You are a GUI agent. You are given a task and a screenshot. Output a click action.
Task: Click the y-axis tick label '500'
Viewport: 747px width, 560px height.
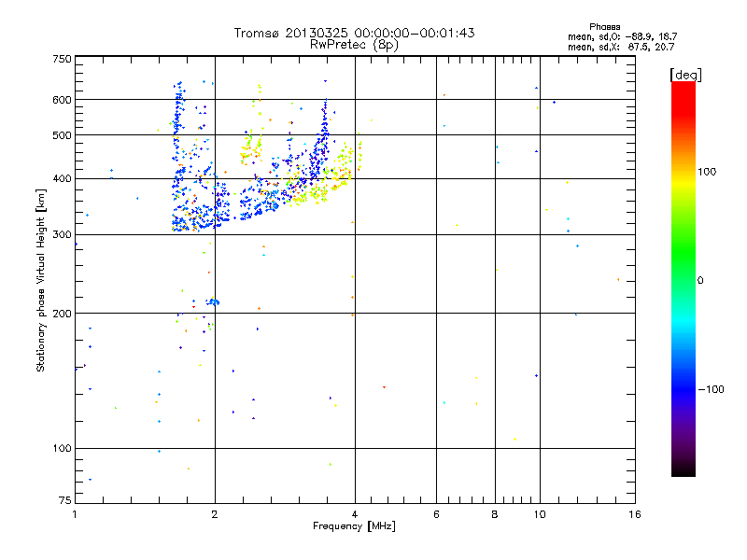click(62, 135)
